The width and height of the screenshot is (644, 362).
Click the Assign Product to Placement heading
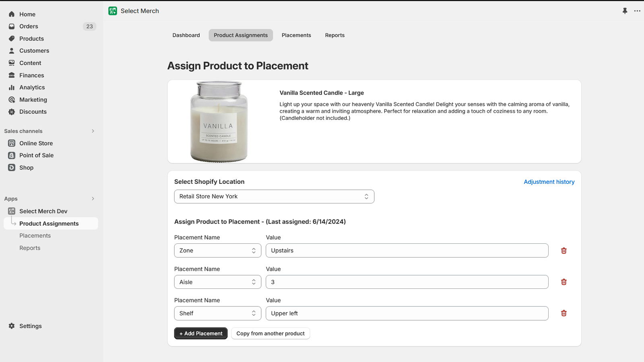point(237,66)
